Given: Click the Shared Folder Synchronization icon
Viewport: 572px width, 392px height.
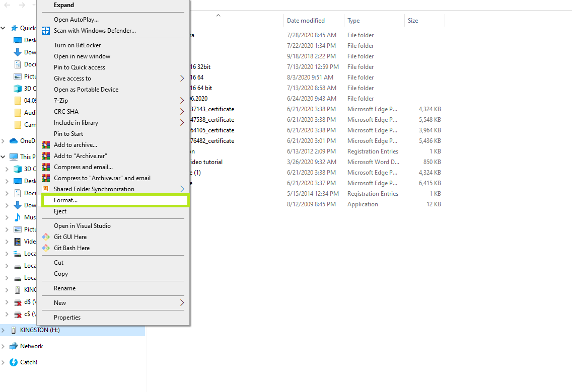Looking at the screenshot, I should click(46, 189).
